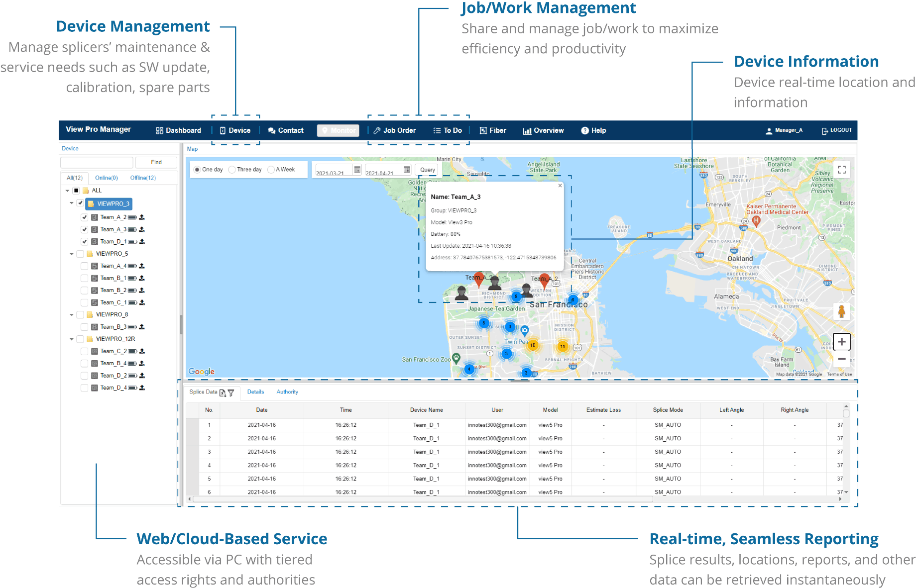Collapse the VIEWPRO_12R tree group
Viewport: 916px width, 588px height.
coord(72,339)
